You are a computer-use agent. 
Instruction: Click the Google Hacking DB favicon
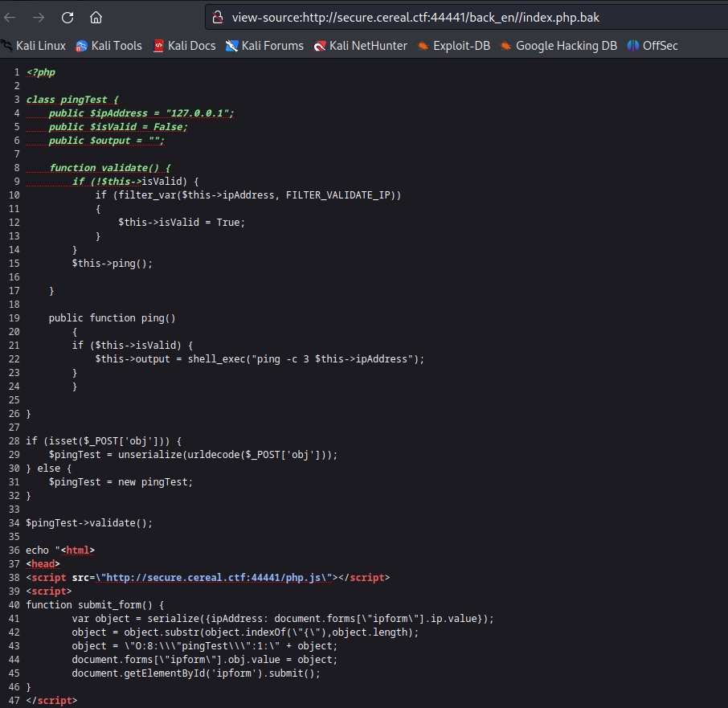pyautogui.click(x=505, y=46)
